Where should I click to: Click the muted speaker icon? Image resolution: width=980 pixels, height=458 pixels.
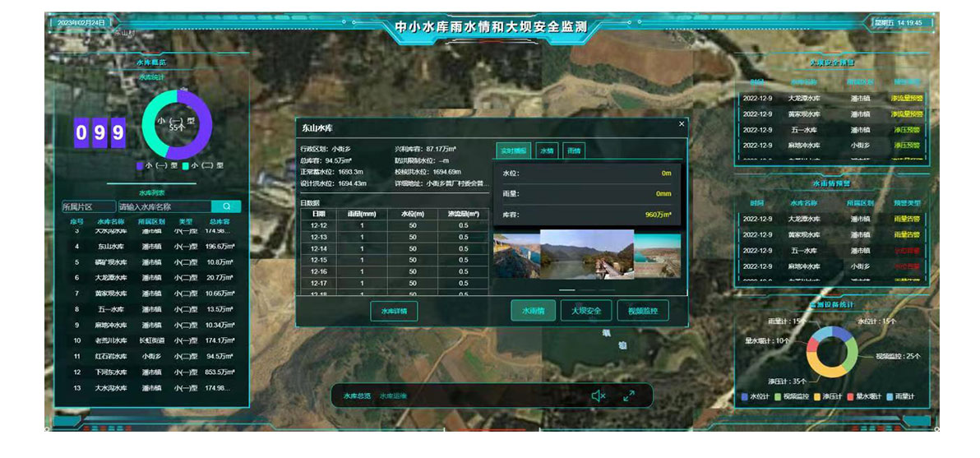[x=598, y=396]
